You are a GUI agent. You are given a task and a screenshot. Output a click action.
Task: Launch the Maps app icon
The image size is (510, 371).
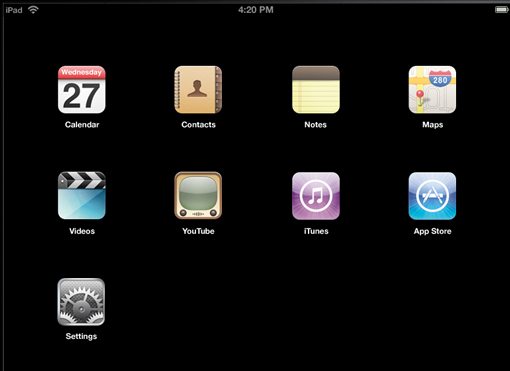(432, 90)
